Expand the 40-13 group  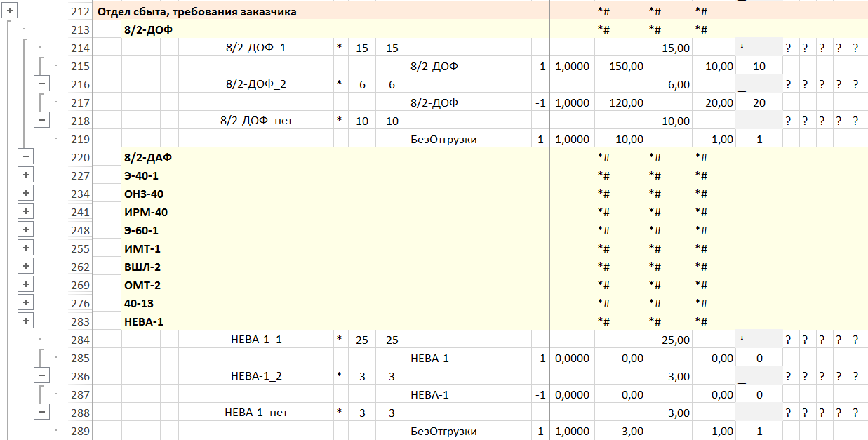(25, 302)
